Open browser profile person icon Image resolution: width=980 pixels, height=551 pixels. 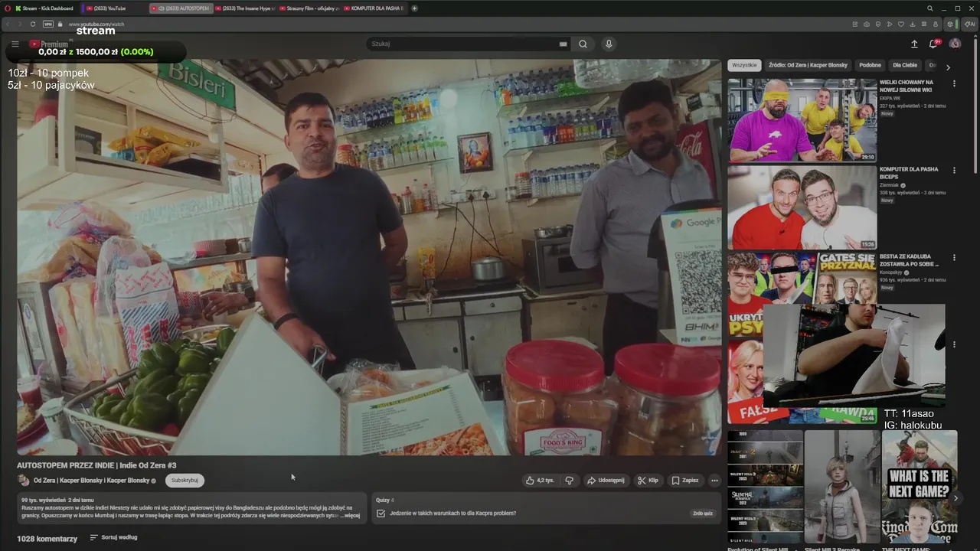coord(935,24)
